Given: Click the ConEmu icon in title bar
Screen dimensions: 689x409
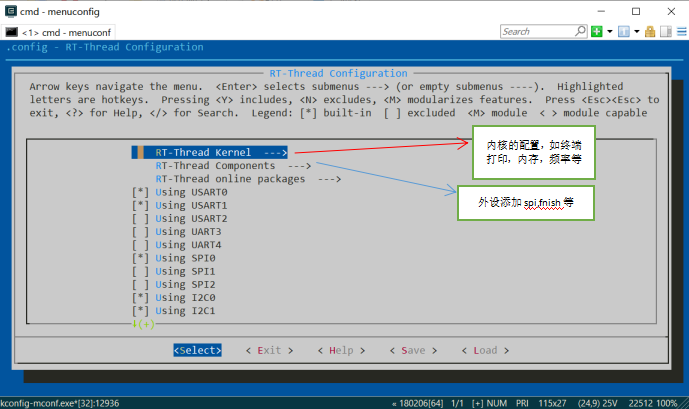Looking at the screenshot, I should pyautogui.click(x=11, y=11).
